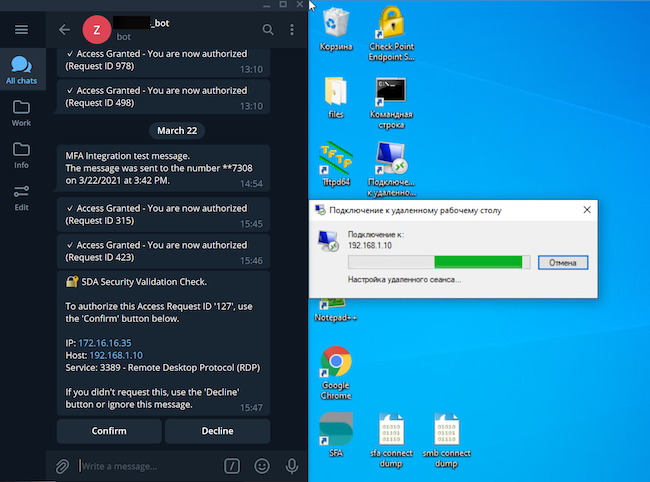Close the Remote Desktop connection dialog
This screenshot has height=482, width=650.
[x=587, y=210]
